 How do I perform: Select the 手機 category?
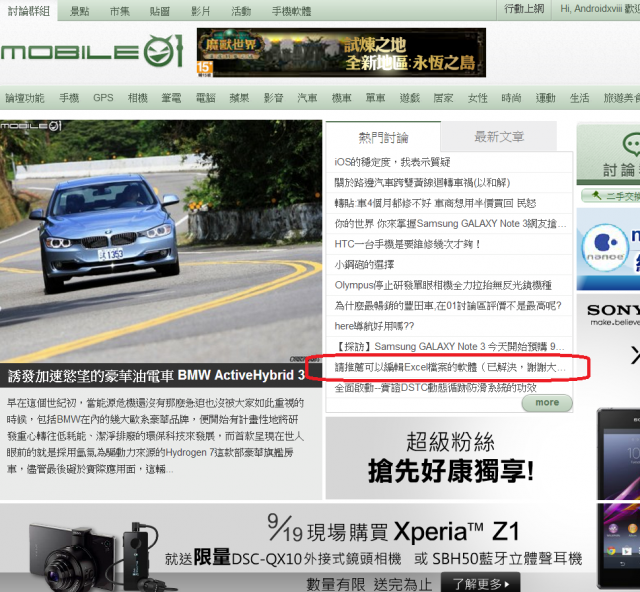69,98
